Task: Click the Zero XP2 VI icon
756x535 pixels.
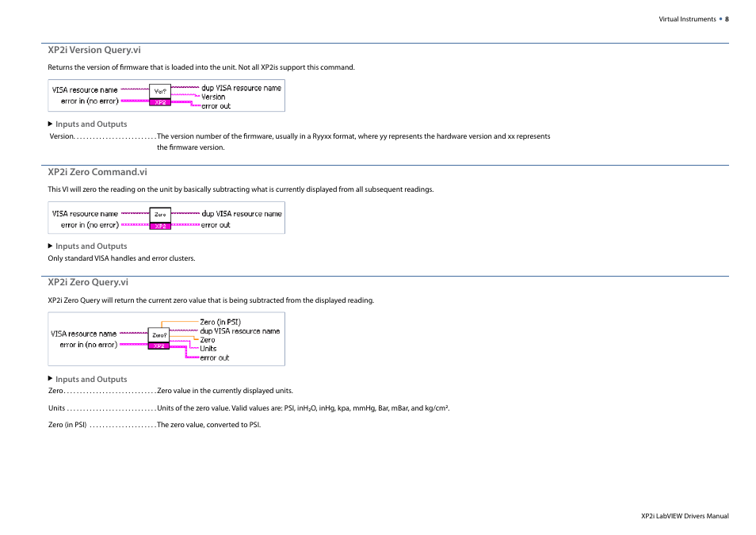Action: coord(160,219)
